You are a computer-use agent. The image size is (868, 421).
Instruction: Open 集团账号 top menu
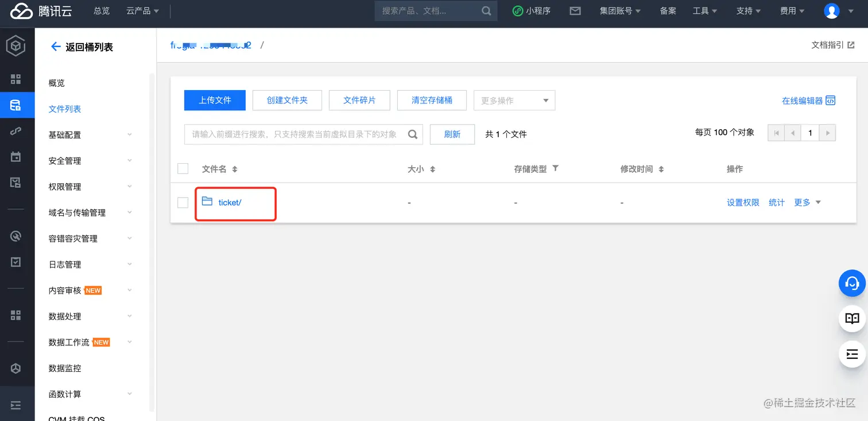tap(621, 11)
